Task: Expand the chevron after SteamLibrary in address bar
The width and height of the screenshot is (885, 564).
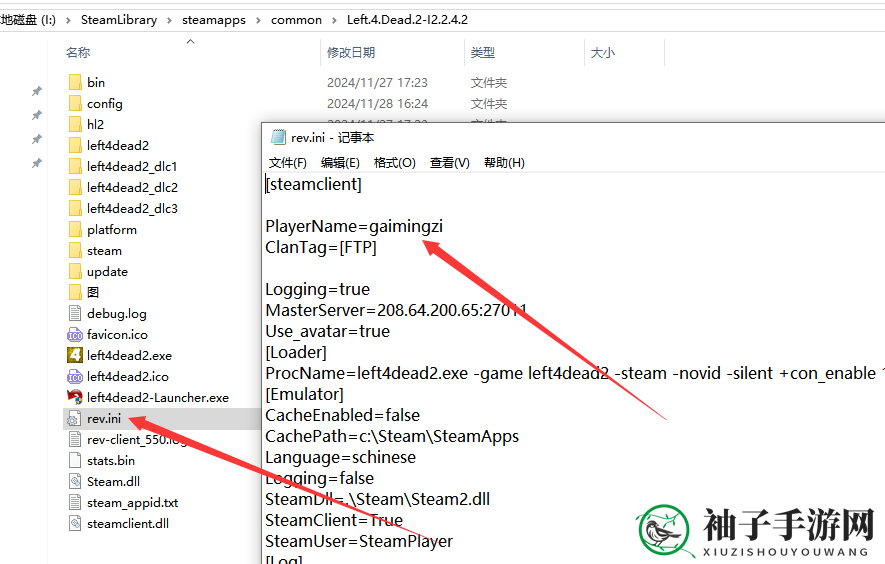Action: pyautogui.click(x=169, y=20)
